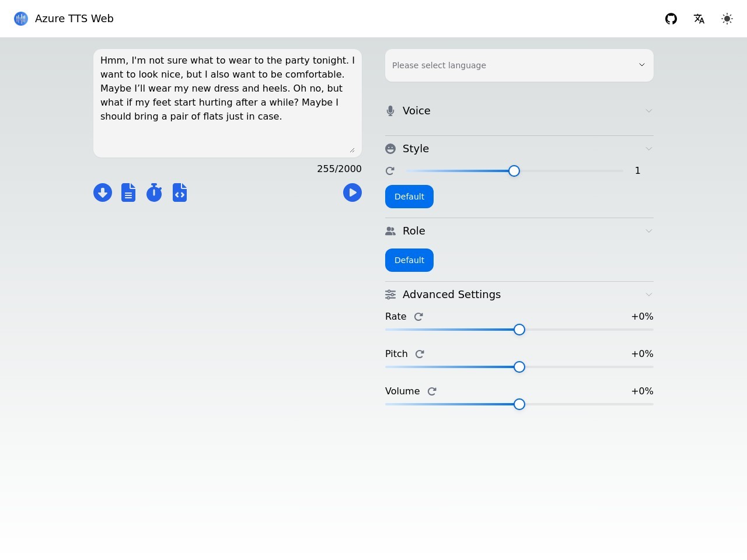Toggle the light/dark theme sun icon

[727, 19]
